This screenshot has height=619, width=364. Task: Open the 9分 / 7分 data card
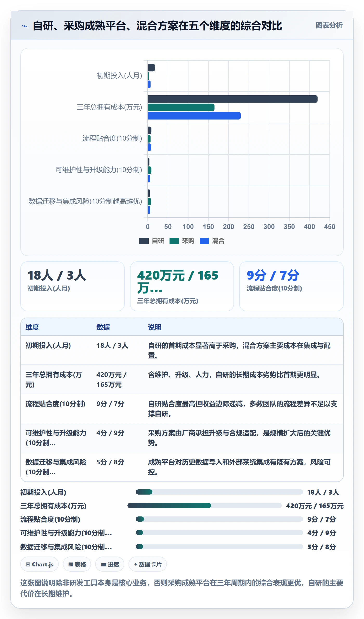click(x=291, y=286)
